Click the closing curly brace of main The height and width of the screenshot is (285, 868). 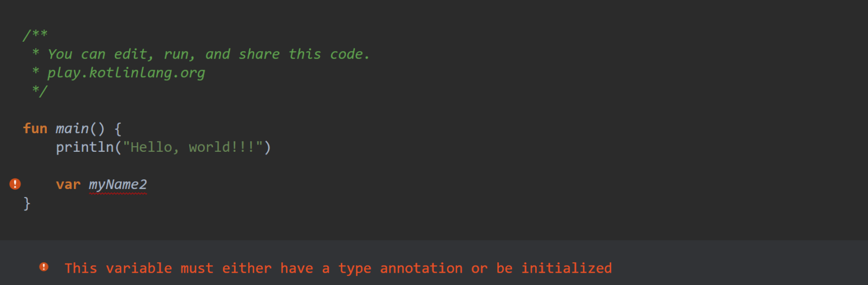pyautogui.click(x=27, y=203)
